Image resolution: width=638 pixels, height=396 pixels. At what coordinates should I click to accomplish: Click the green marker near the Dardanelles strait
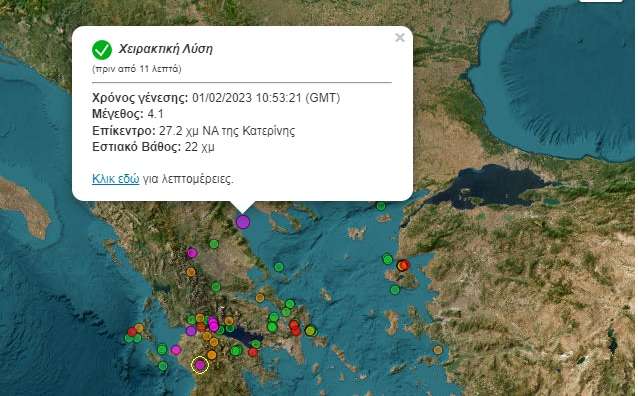tap(381, 206)
